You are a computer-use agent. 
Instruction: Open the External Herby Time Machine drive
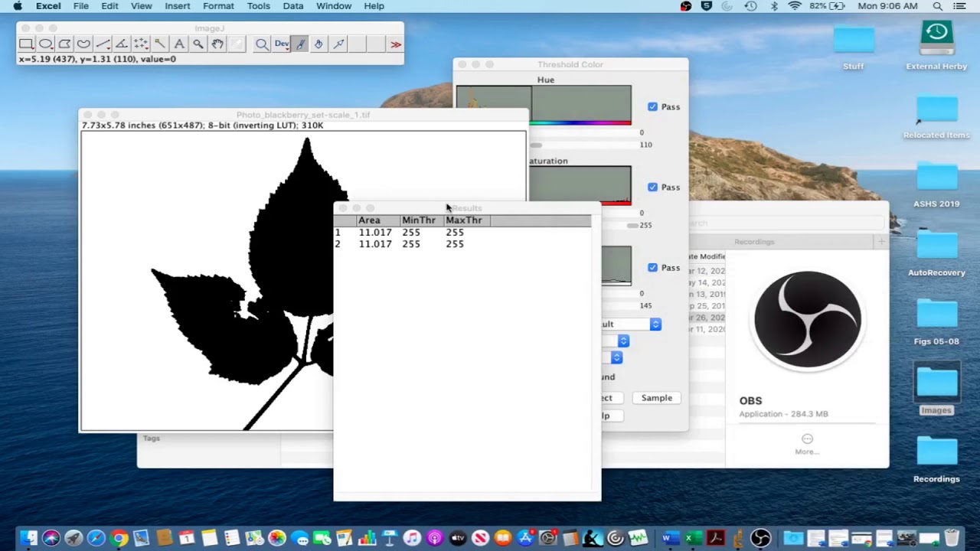[936, 44]
